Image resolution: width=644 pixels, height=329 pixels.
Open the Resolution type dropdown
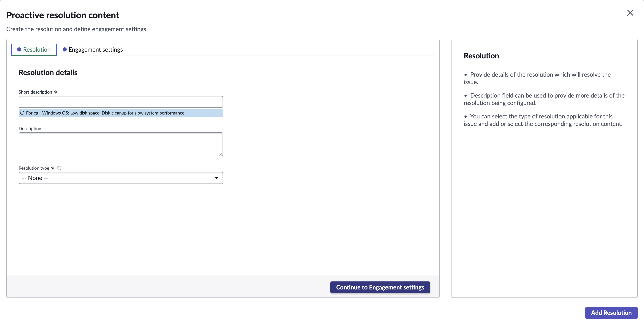coord(121,178)
